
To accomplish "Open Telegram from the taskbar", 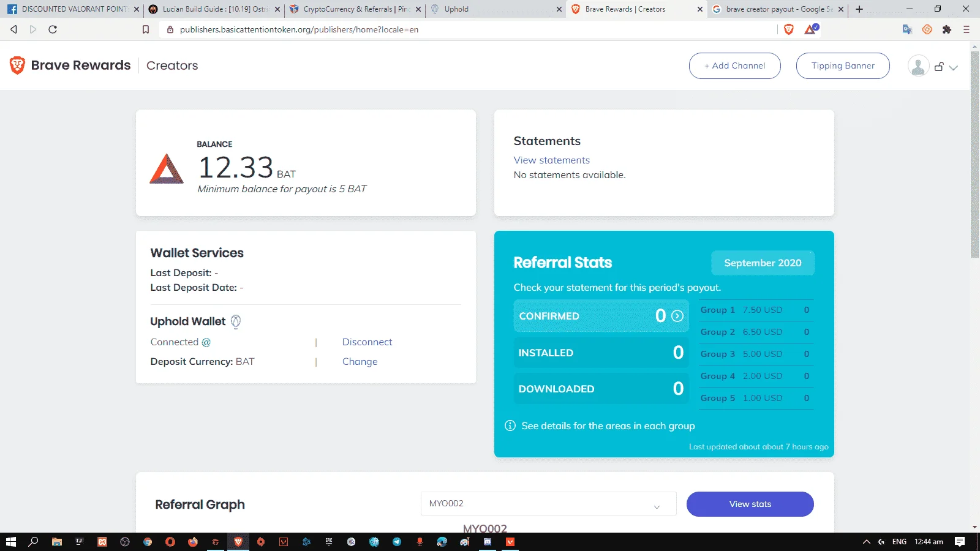I will (397, 542).
